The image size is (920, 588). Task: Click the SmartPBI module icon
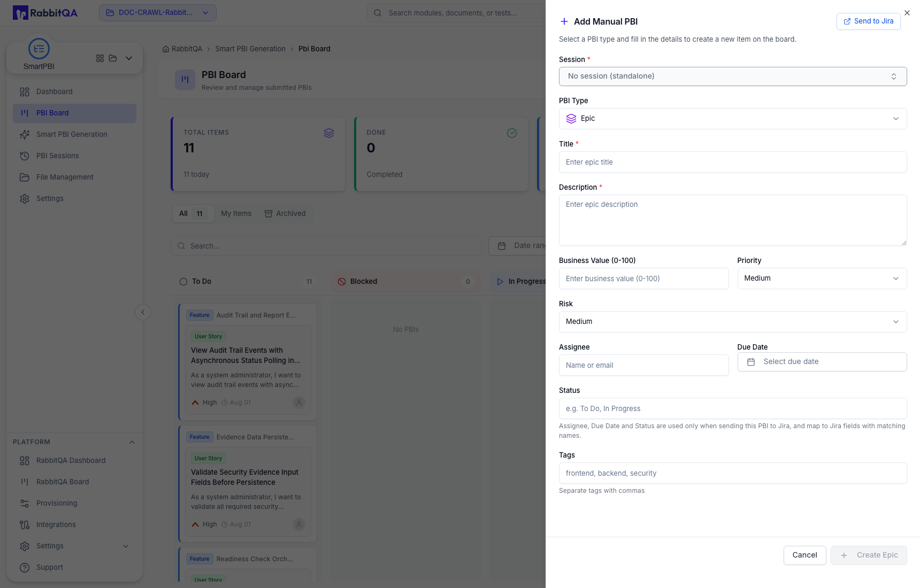tap(39, 49)
